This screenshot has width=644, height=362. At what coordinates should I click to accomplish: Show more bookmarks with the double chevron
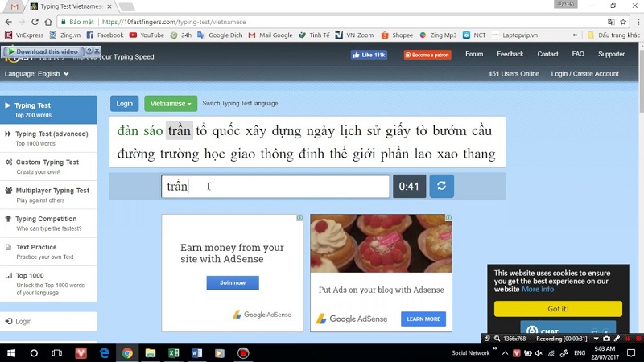pyautogui.click(x=575, y=35)
